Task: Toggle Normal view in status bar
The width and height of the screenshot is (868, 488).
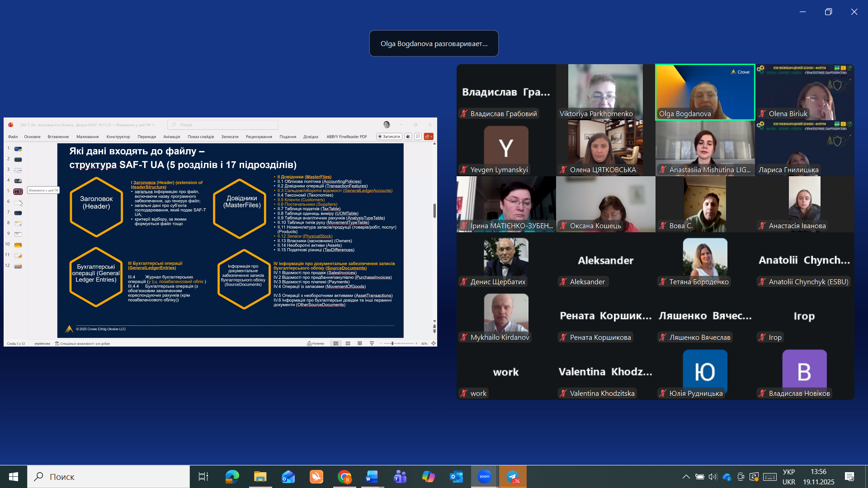Action: pos(336,343)
